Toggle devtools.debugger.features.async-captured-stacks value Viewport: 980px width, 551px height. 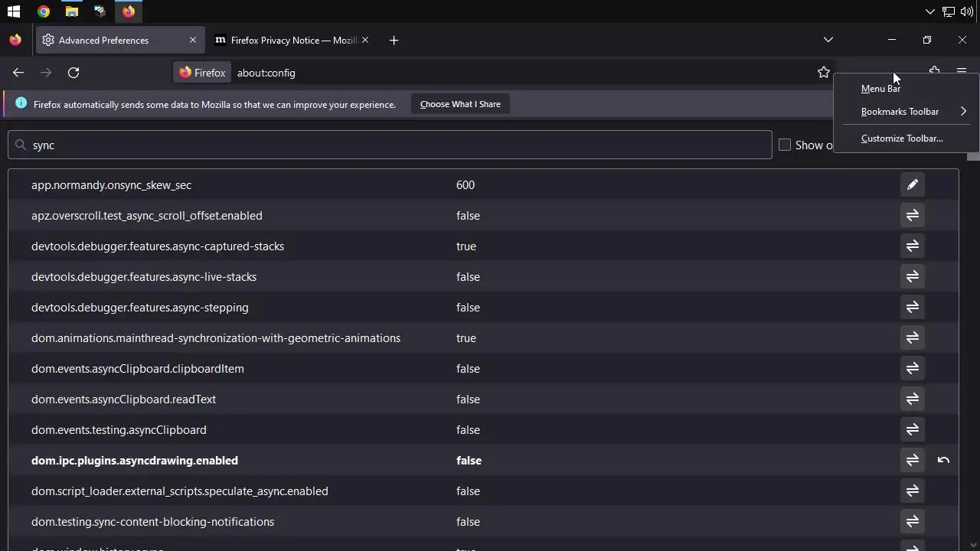(x=912, y=246)
